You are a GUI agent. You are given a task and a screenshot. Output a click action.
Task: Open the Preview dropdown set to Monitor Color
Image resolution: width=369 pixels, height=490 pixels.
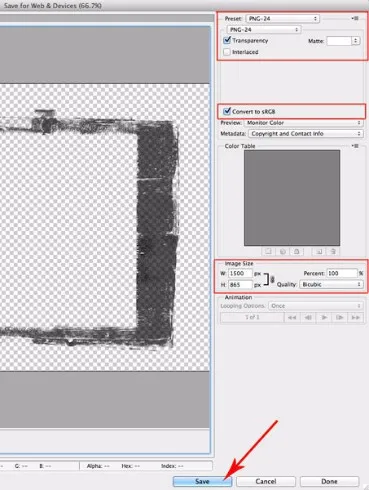coord(303,123)
